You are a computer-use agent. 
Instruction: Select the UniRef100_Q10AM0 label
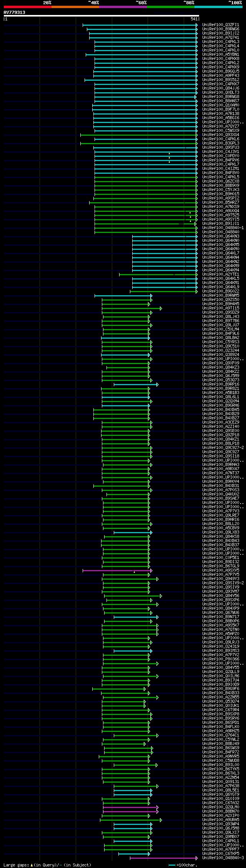pyautogui.click(x=221, y=105)
